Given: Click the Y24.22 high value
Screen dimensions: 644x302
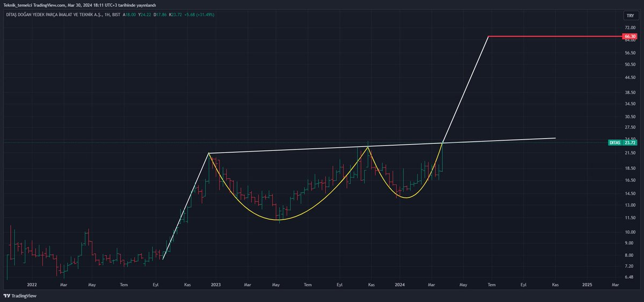Looking at the screenshot, I should [x=144, y=14].
